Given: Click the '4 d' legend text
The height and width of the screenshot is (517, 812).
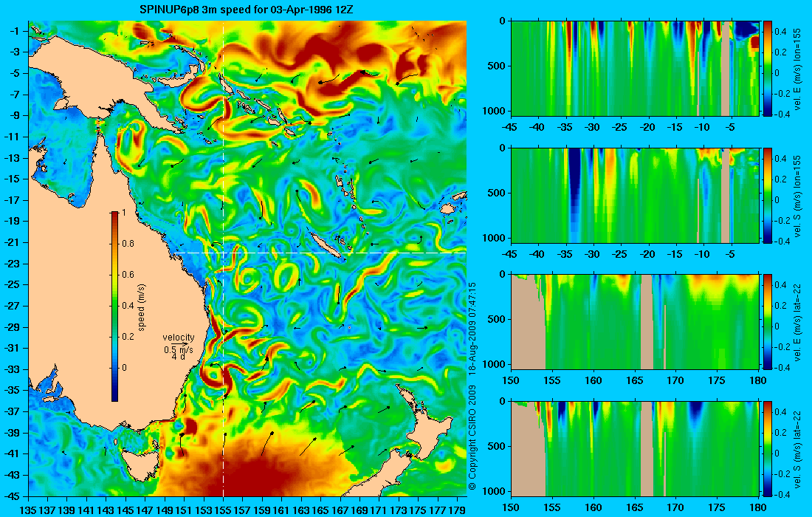Looking at the screenshot, I should pos(178,357).
